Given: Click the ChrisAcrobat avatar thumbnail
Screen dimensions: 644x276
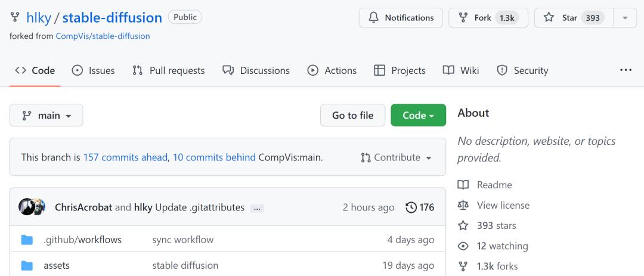Looking at the screenshot, I should (27, 207).
